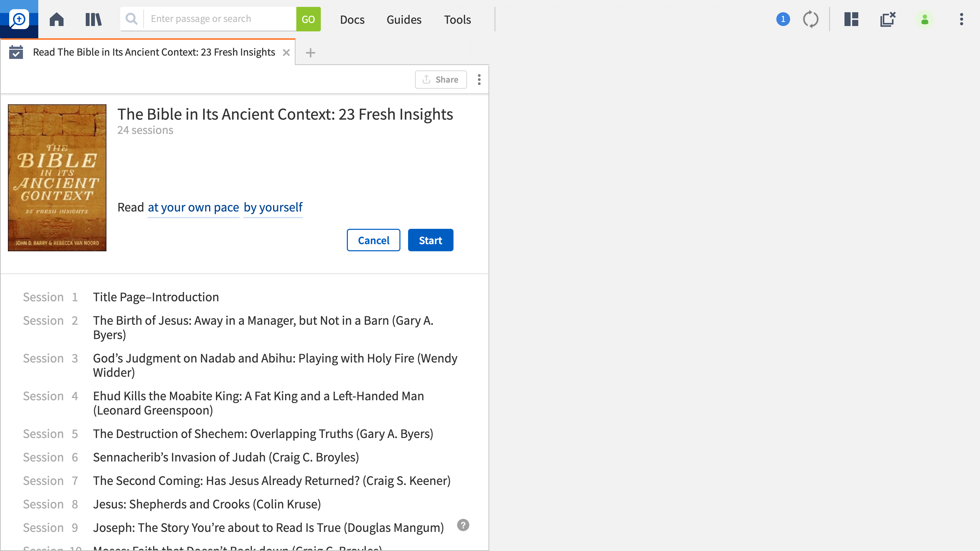Open the green user account icon
Image resolution: width=980 pixels, height=551 pixels.
(924, 19)
